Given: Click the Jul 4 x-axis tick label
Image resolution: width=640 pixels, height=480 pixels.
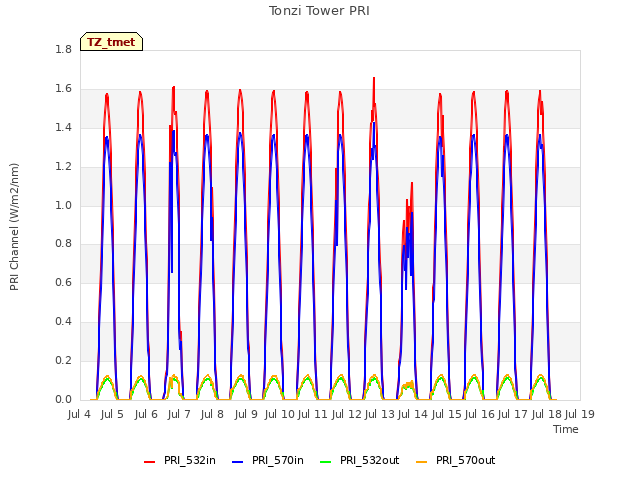Looking at the screenshot, I should [79, 414].
